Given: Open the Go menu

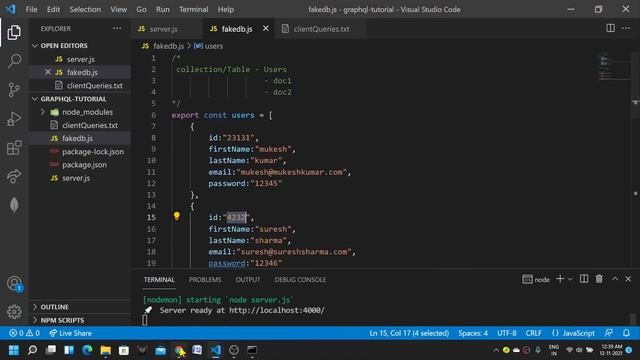Looking at the screenshot, I should click(x=141, y=9).
